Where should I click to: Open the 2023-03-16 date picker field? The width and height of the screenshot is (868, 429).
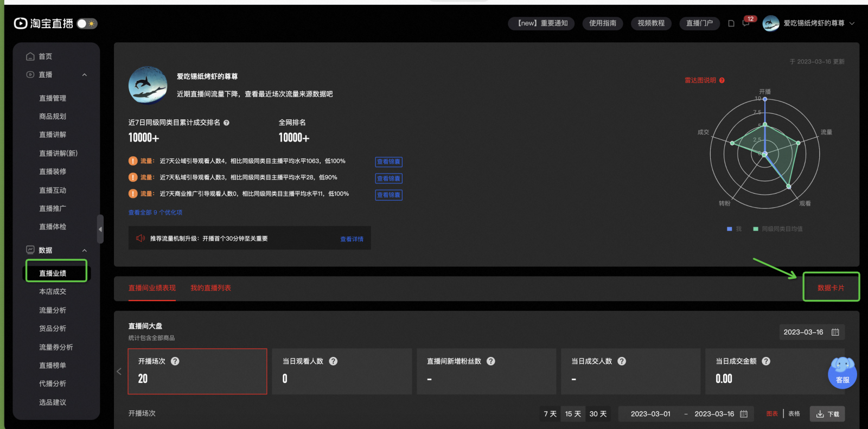click(x=812, y=332)
